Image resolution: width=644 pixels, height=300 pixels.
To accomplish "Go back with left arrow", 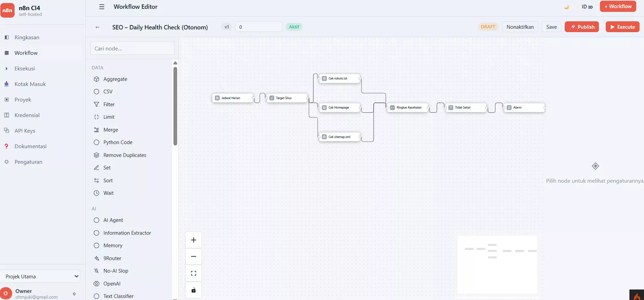I will [98, 27].
